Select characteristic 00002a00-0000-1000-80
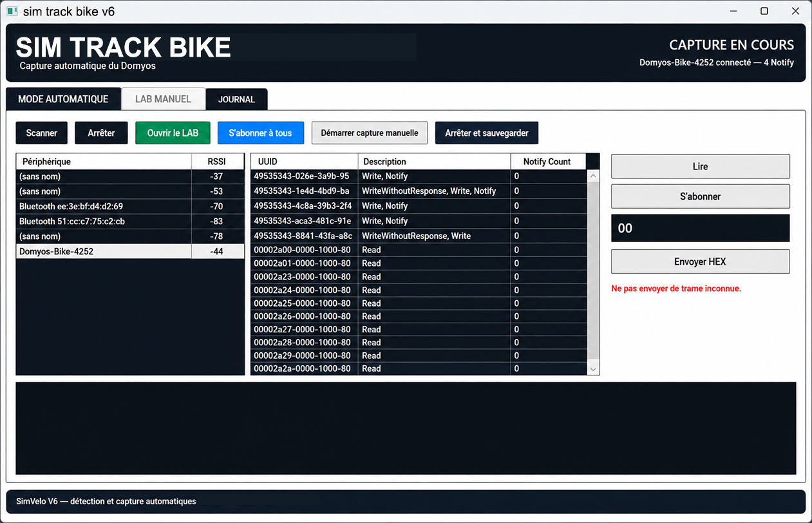Viewport: 812px width, 523px height. [x=419, y=250]
